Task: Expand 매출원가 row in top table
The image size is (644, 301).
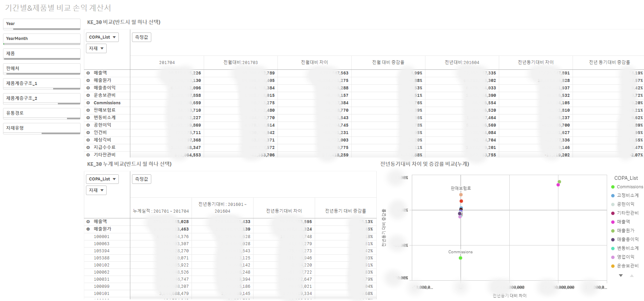Action: pyautogui.click(x=88, y=81)
